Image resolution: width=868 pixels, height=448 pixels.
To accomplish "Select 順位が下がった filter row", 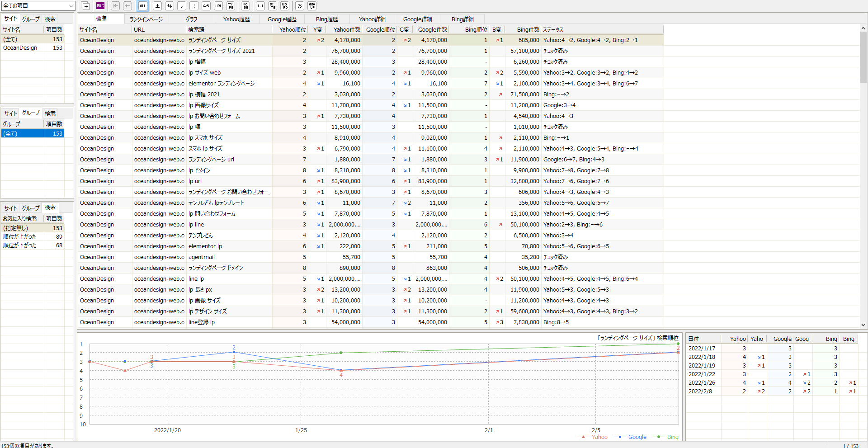I will 33,245.
